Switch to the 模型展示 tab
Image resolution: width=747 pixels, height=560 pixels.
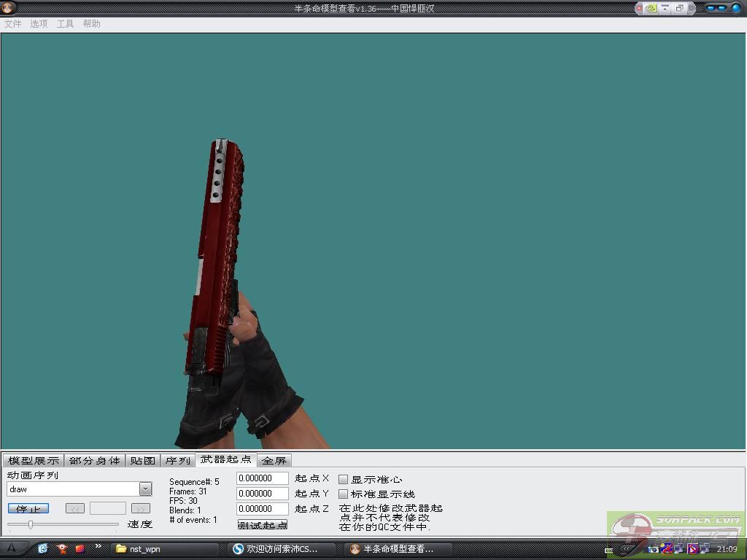[34, 461]
